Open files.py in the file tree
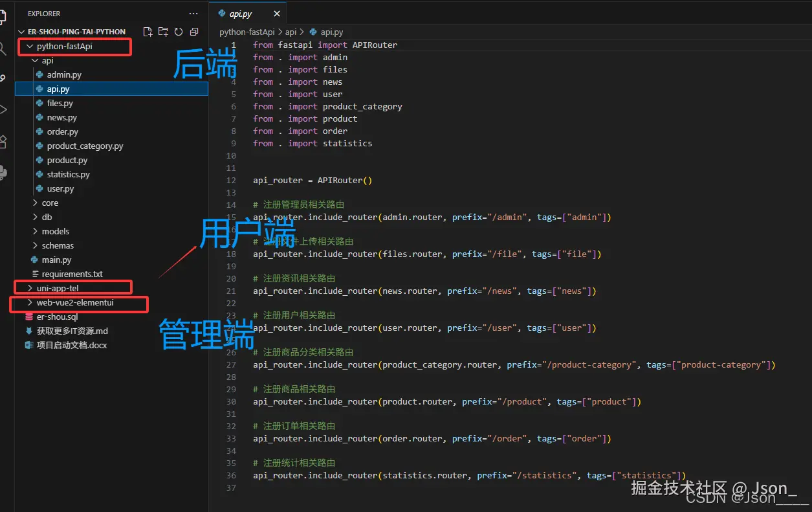Image resolution: width=812 pixels, height=512 pixels. point(60,104)
